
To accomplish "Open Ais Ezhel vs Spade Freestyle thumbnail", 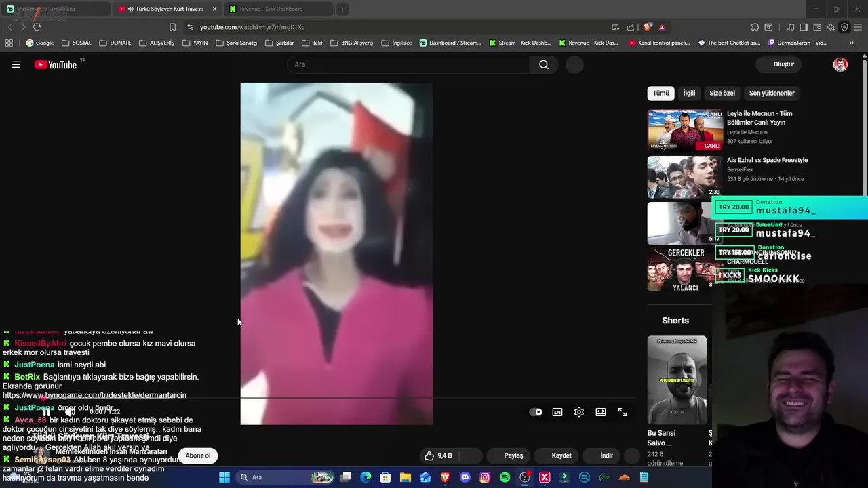I will pos(685,177).
